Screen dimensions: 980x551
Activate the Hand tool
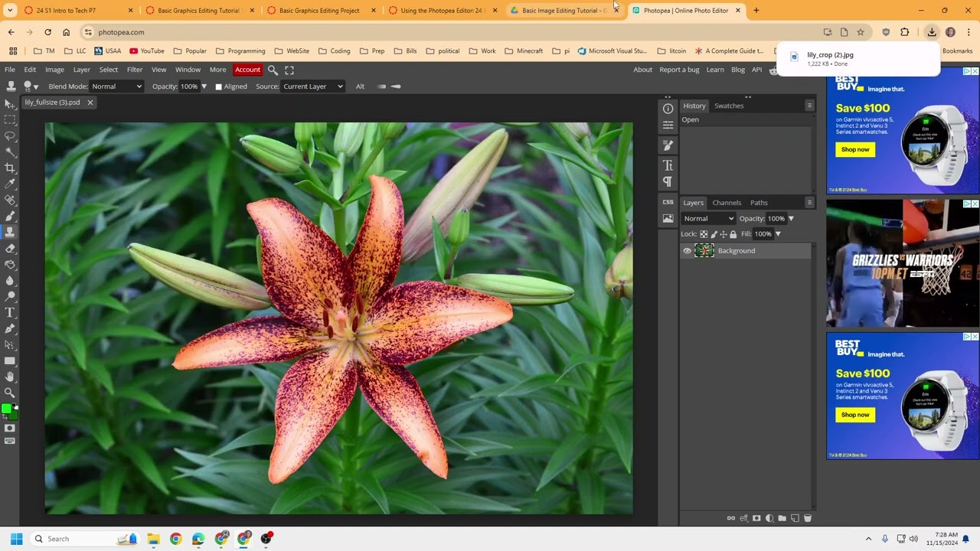[10, 377]
